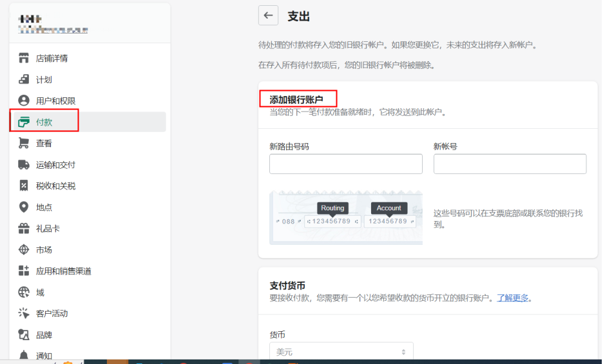
Task: Click the 地点 location pin icon
Action: click(24, 207)
